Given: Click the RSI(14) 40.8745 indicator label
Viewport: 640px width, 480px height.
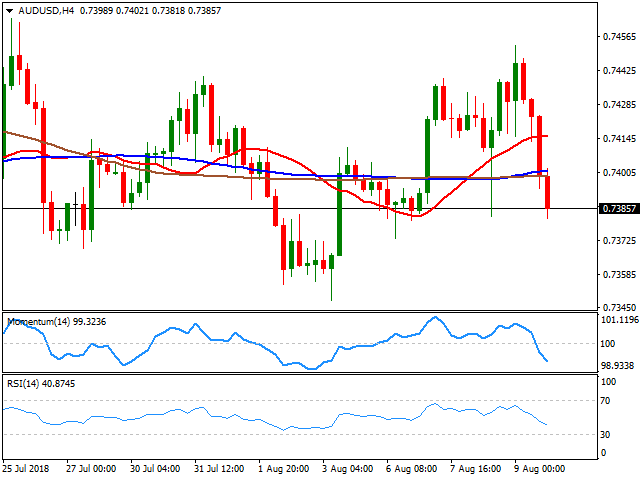Looking at the screenshot, I should click(x=41, y=384).
